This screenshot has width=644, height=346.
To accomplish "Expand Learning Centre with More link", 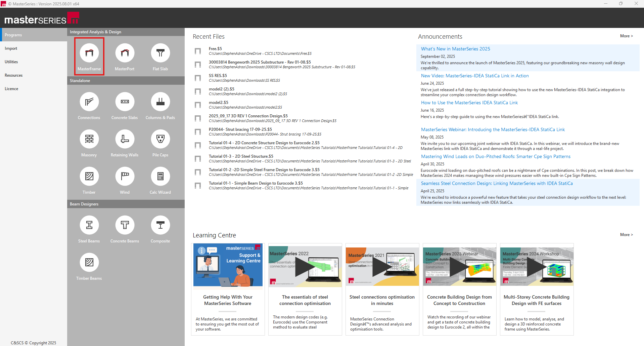I will (626, 235).
